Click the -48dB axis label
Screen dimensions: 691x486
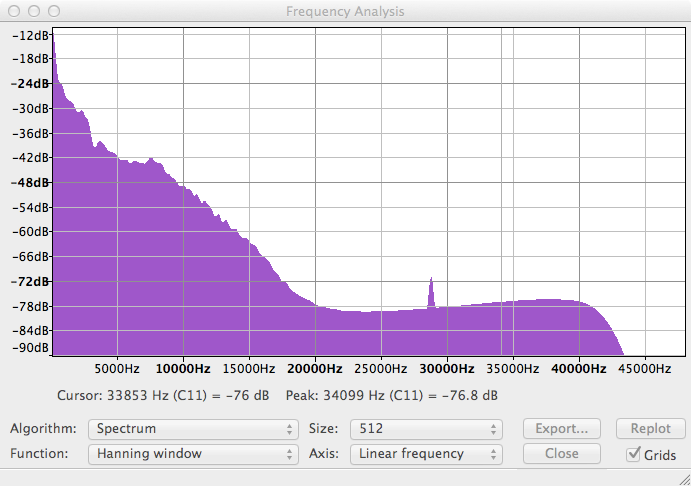(x=30, y=182)
